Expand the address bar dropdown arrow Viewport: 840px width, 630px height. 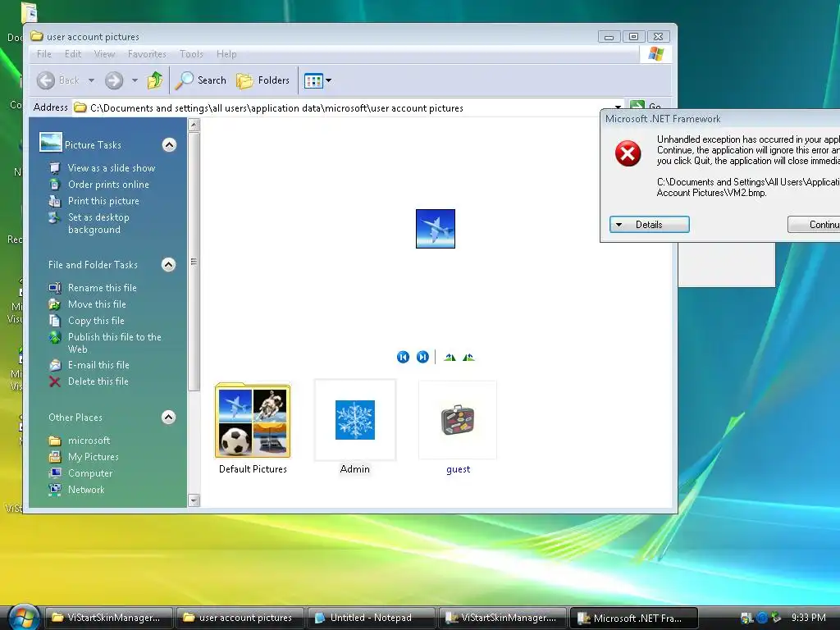point(618,107)
